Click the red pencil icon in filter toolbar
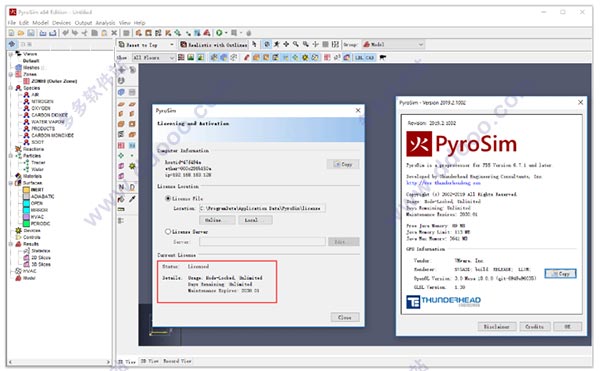 247,57
